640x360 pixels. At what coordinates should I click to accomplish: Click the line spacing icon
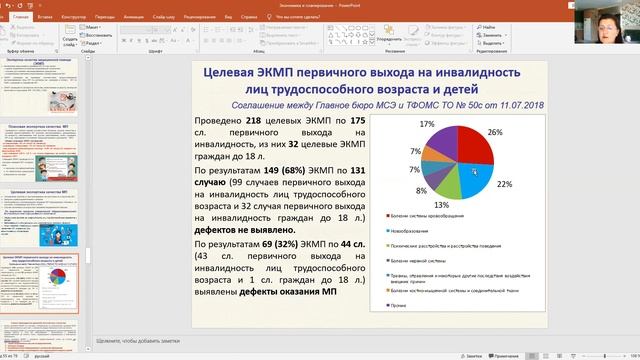pyautogui.click(x=251, y=30)
